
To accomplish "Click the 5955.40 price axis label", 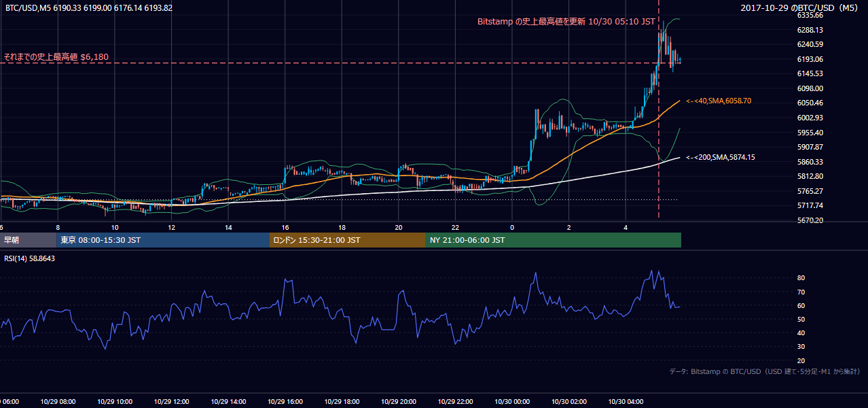I will pyautogui.click(x=810, y=133).
